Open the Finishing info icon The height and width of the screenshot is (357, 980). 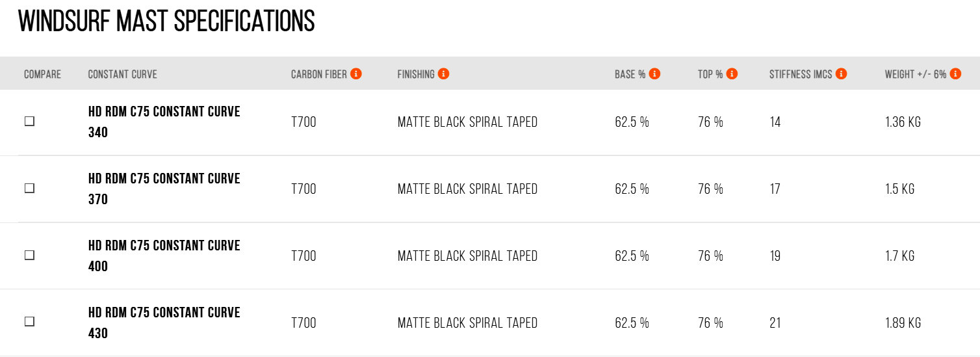point(443,73)
